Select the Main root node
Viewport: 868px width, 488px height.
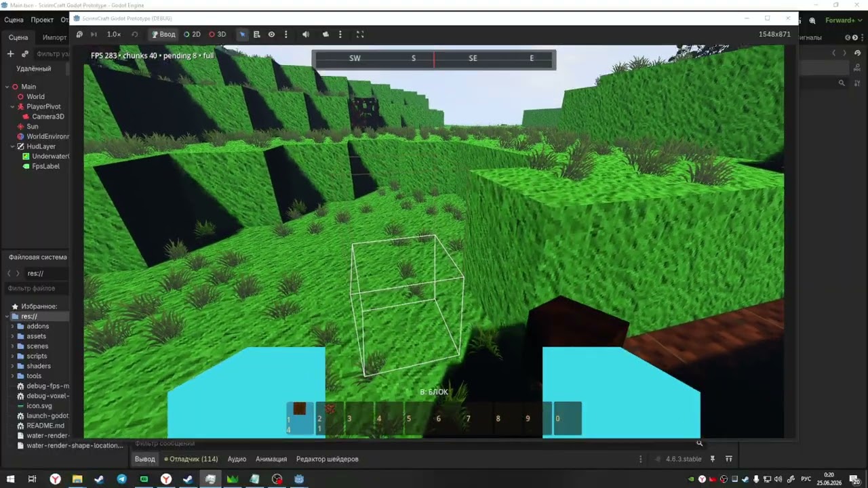28,87
